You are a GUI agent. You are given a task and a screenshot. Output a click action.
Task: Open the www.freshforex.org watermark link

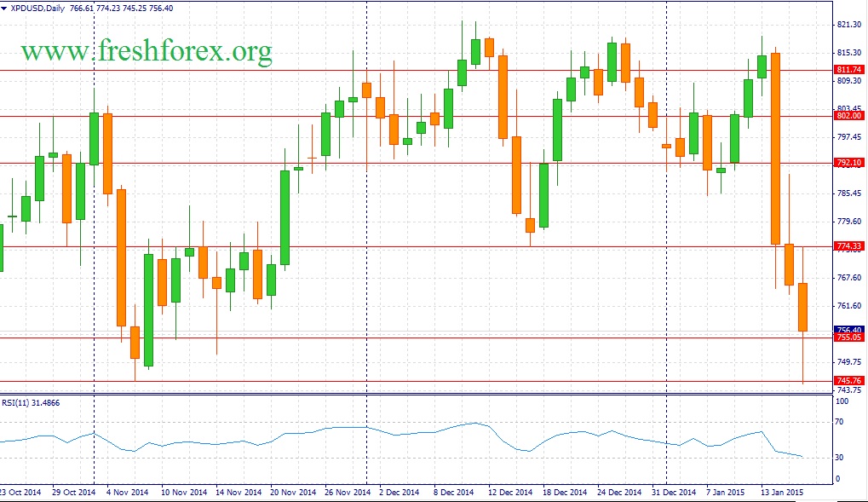[147, 51]
